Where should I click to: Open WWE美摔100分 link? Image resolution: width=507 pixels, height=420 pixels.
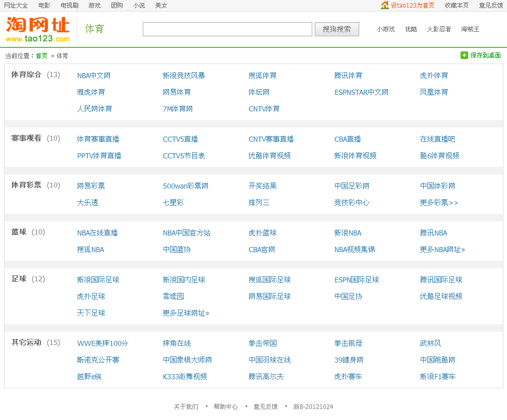tap(102, 343)
